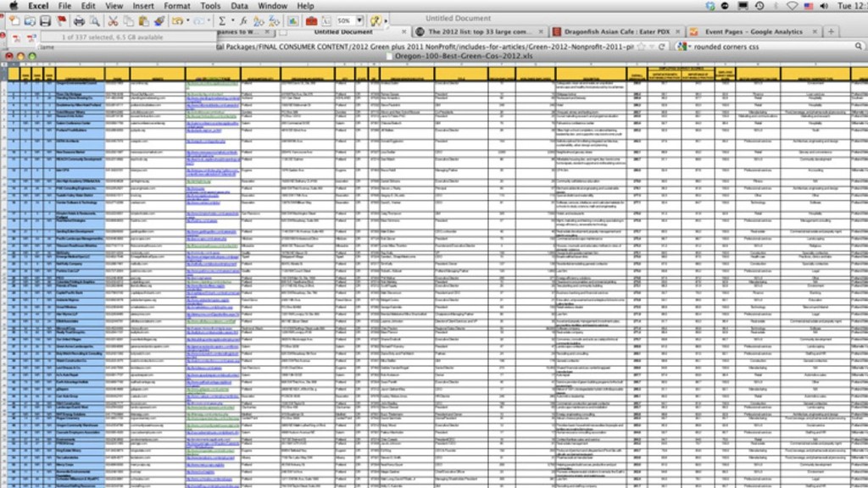This screenshot has height=488, width=868.
Task: Close the Untitled Document browser tab
Action: pos(403,32)
